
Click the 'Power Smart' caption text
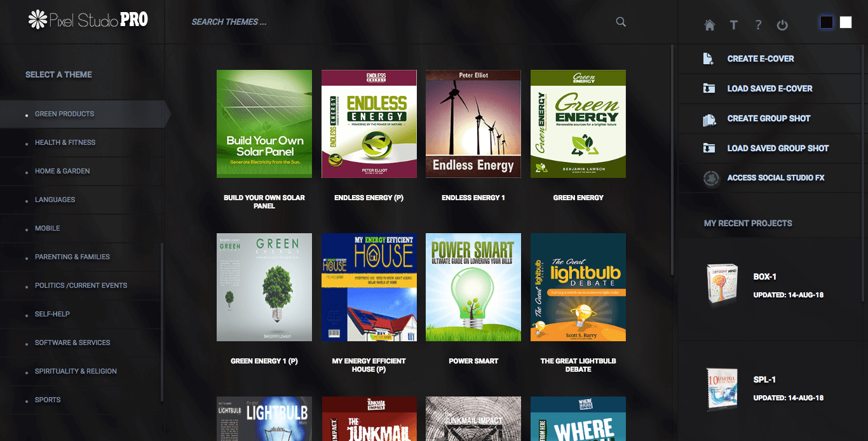[473, 361]
